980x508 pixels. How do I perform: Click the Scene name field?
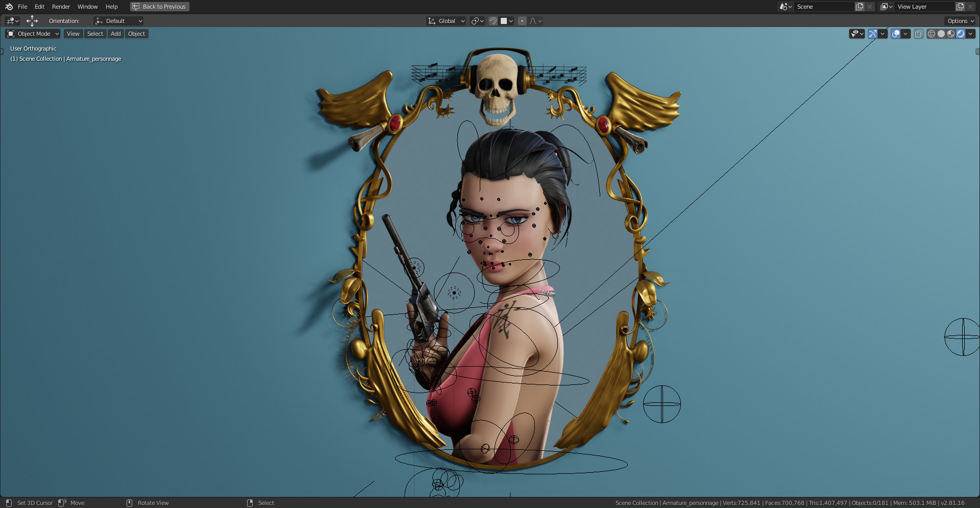pos(824,7)
